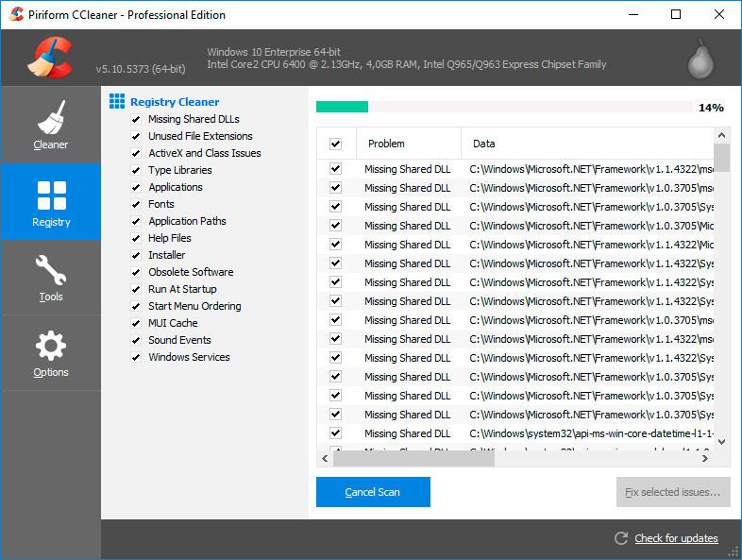Minimize the CCleaner window
Screen dimensions: 742x560
(x=633, y=14)
